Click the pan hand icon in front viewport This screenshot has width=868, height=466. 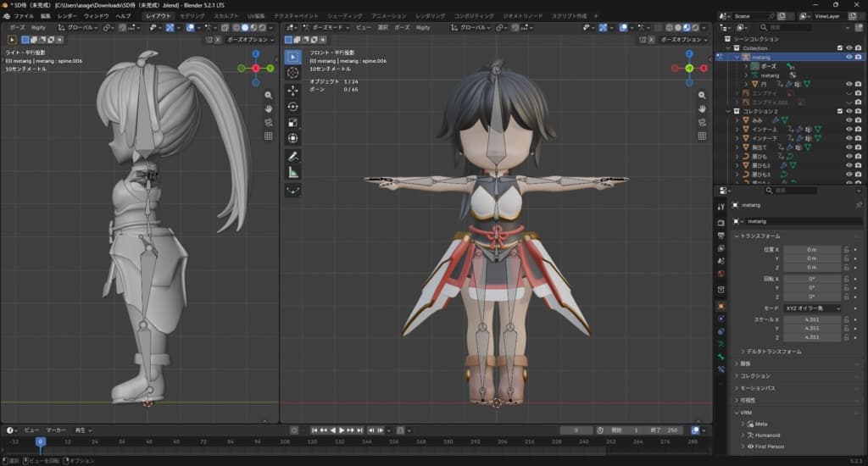click(702, 109)
